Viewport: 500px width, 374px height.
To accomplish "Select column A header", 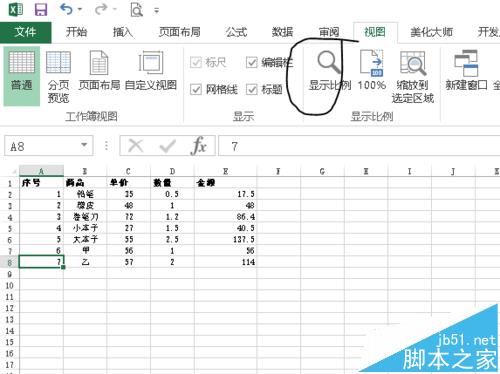I will coord(41,172).
